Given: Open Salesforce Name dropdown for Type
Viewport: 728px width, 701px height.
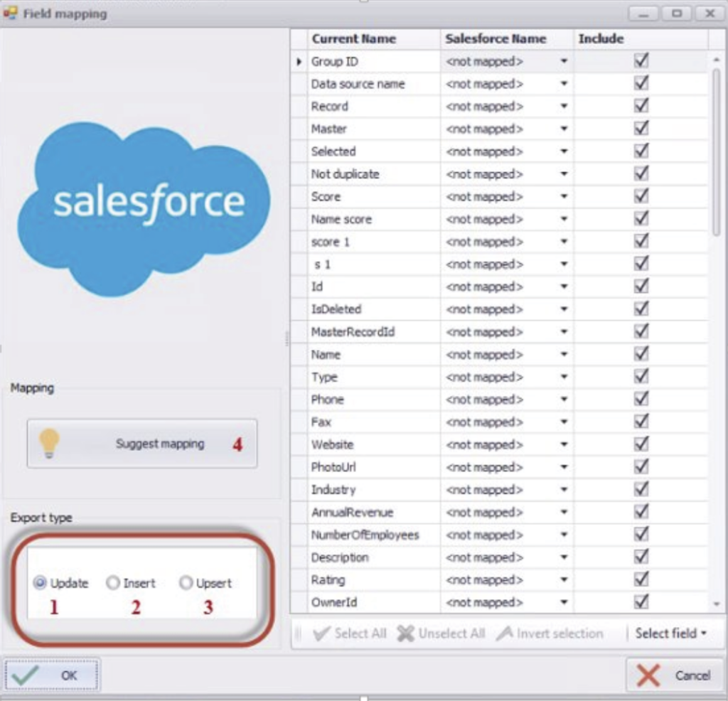Looking at the screenshot, I should 564,377.
